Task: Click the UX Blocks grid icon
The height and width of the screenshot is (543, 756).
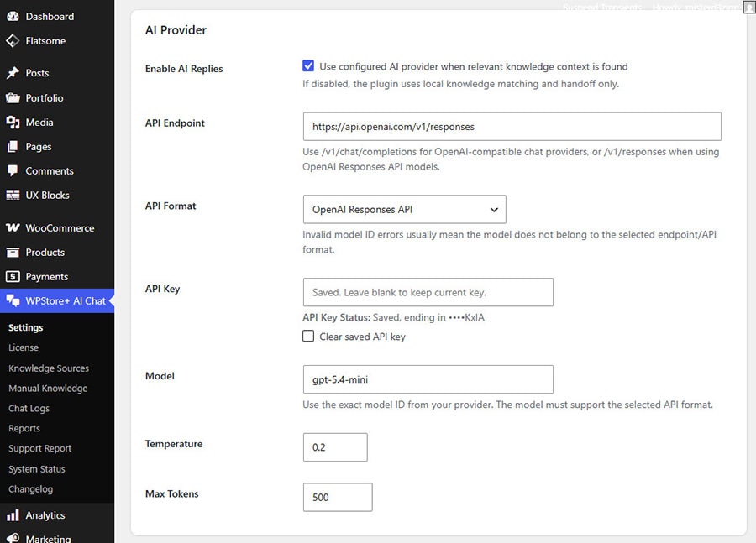Action: click(x=13, y=196)
